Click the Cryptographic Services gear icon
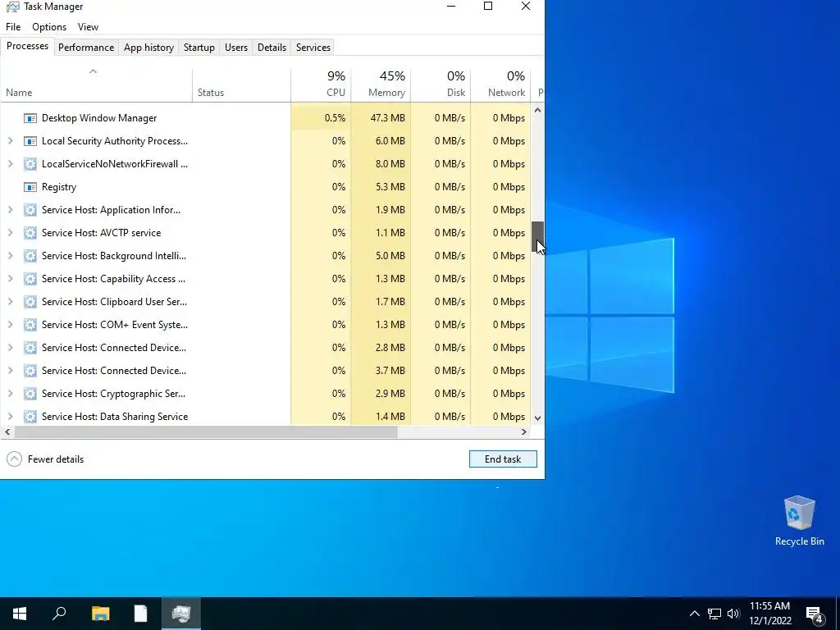This screenshot has height=630, width=840. pyautogui.click(x=30, y=394)
